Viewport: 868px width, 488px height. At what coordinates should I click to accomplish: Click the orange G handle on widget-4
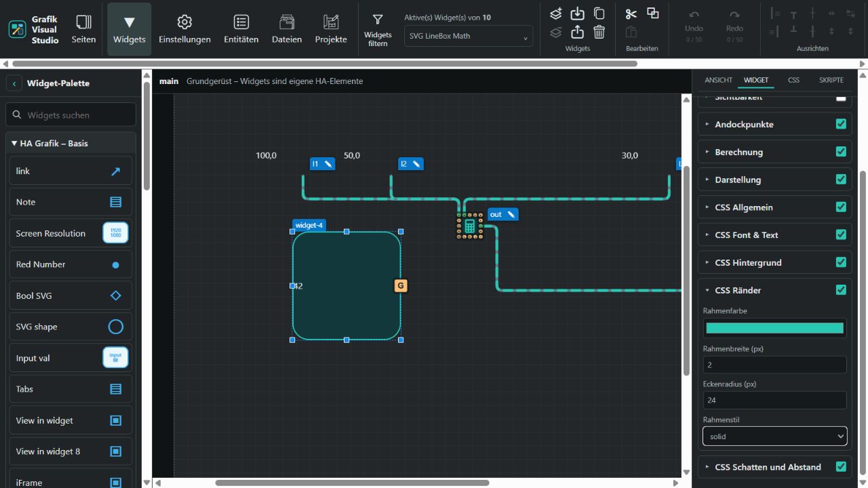coord(401,286)
